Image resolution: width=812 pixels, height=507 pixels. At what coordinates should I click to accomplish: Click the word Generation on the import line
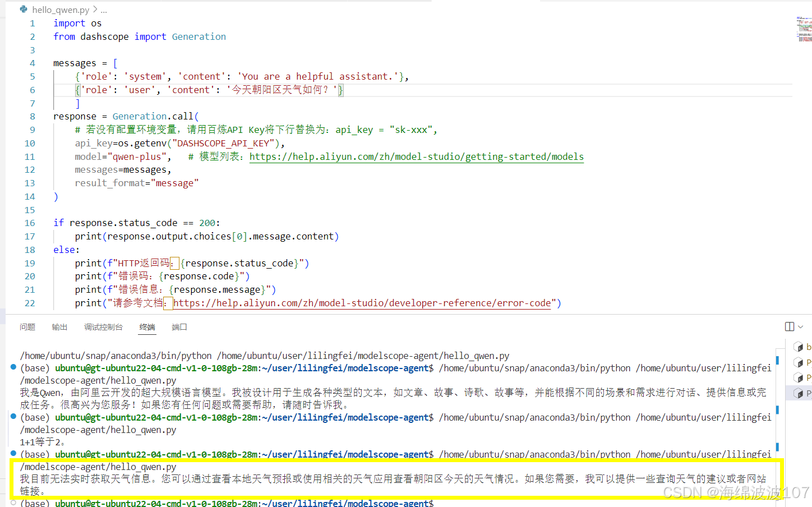[199, 36]
